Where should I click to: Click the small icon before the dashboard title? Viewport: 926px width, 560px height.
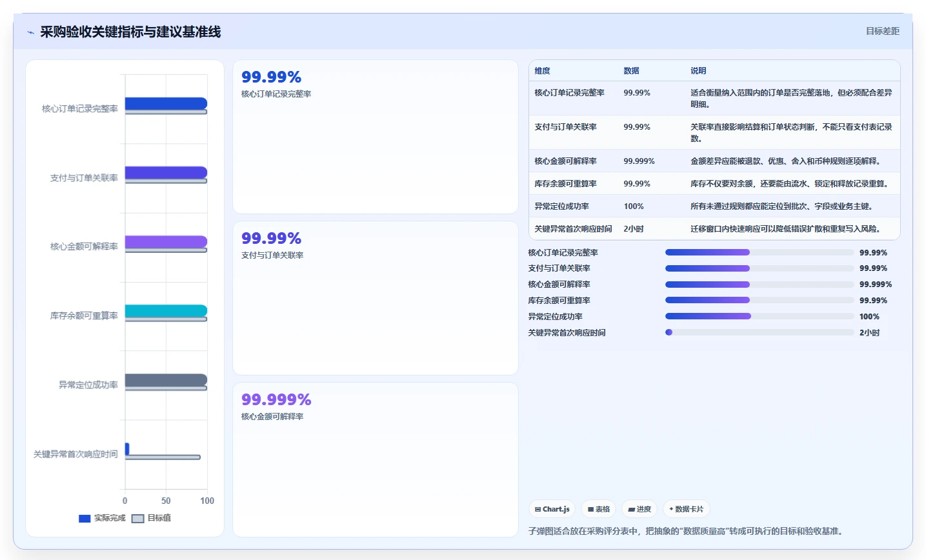pyautogui.click(x=30, y=32)
